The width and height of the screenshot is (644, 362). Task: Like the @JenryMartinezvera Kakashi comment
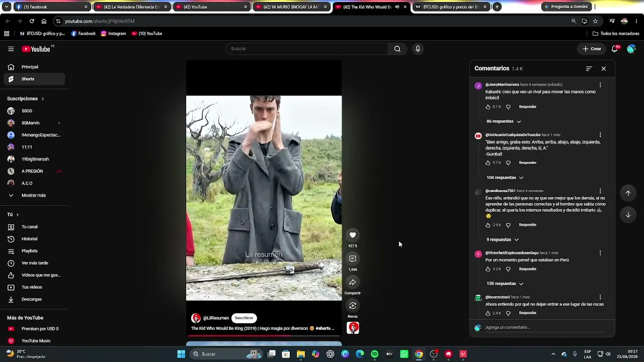(488, 107)
